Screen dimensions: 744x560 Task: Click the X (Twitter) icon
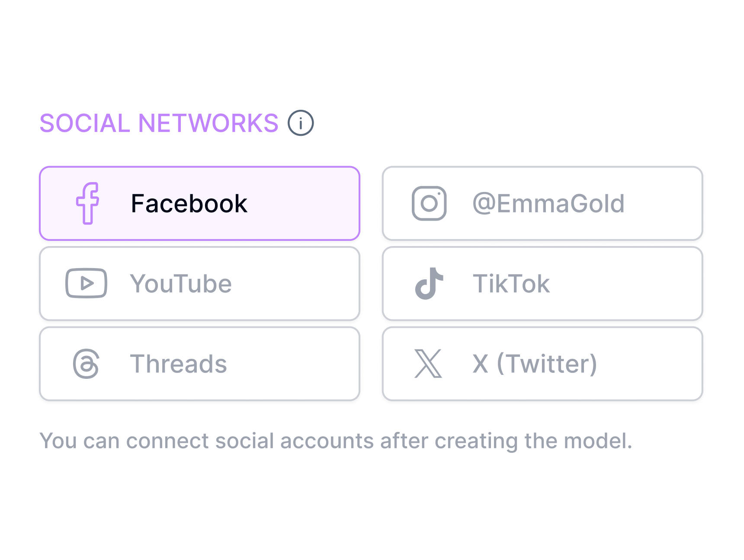428,363
